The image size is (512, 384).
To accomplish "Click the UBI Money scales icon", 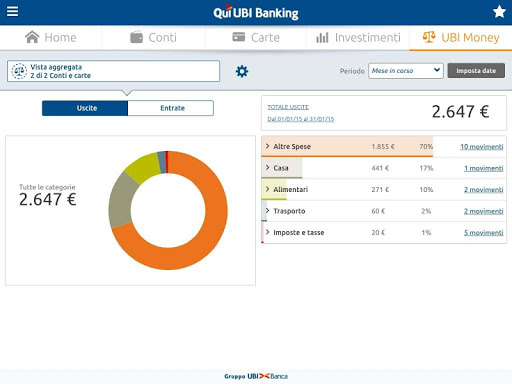I will point(429,37).
